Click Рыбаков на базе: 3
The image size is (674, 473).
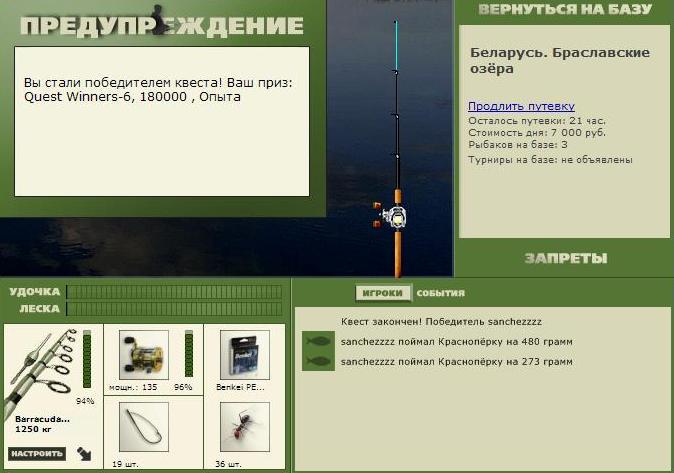pos(518,145)
